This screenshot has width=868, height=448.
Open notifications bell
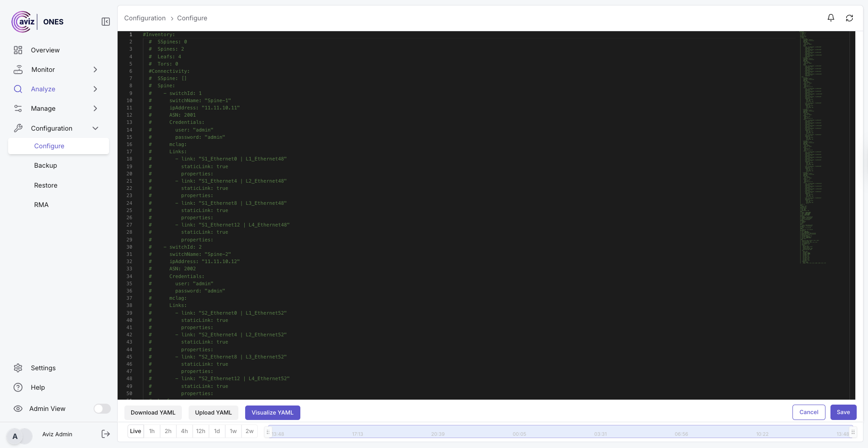pos(831,18)
